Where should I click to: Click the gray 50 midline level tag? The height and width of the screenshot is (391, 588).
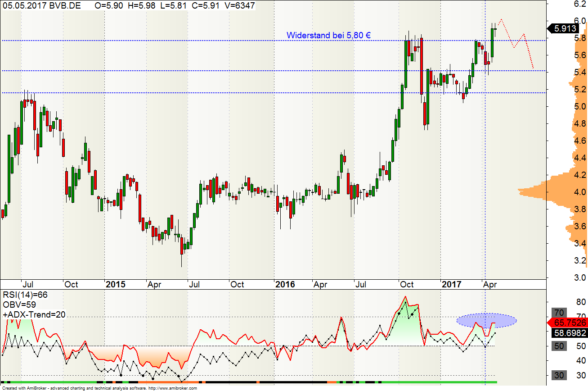(x=559, y=346)
